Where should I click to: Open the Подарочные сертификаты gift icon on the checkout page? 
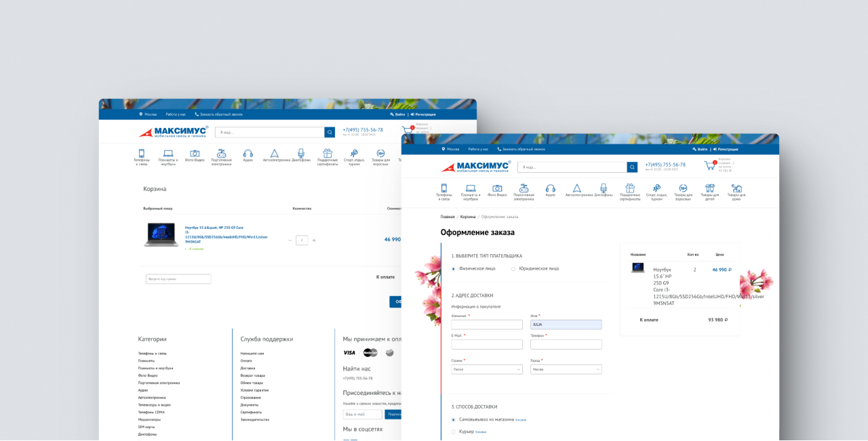(x=630, y=192)
